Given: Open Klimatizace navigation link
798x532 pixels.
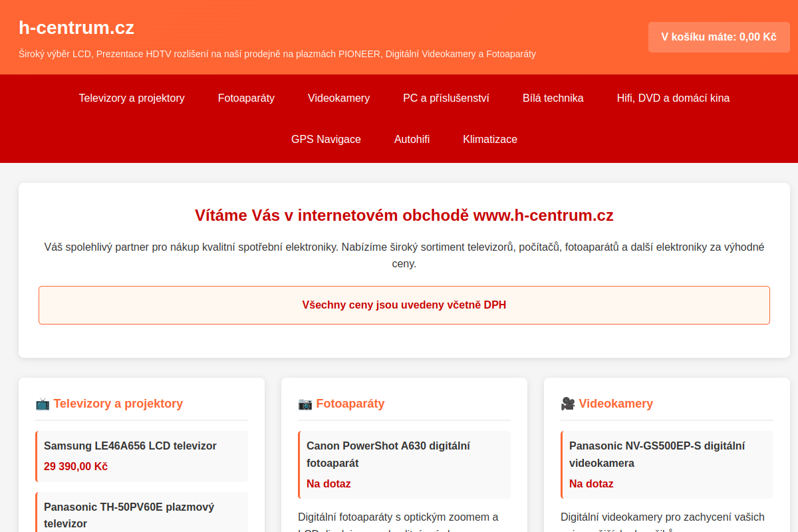Looking at the screenshot, I should (x=490, y=140).
